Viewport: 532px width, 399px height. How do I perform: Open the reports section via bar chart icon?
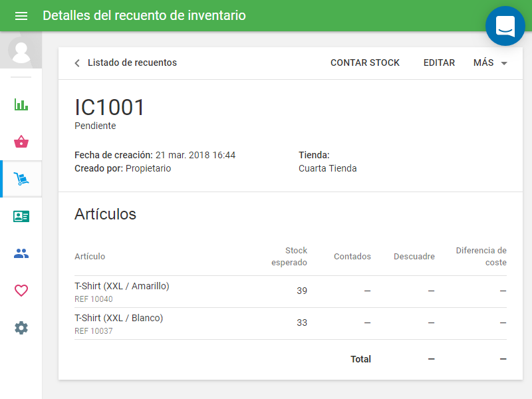[x=21, y=104]
